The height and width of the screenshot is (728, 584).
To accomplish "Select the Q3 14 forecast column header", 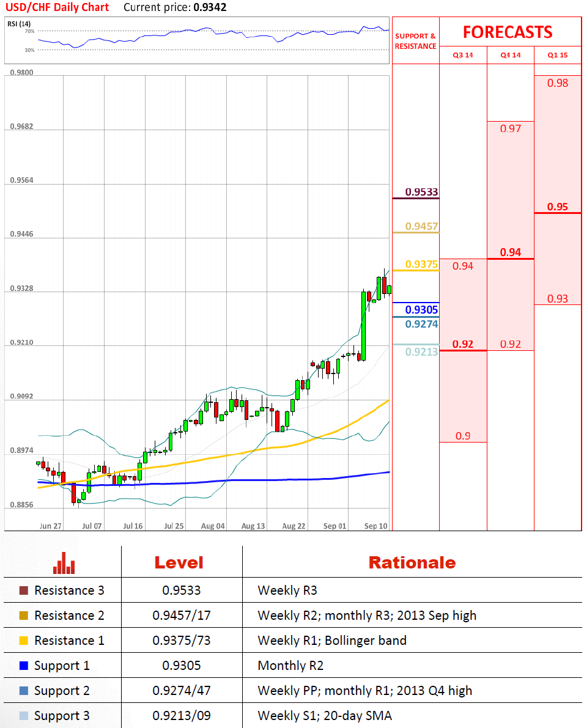I will (463, 55).
